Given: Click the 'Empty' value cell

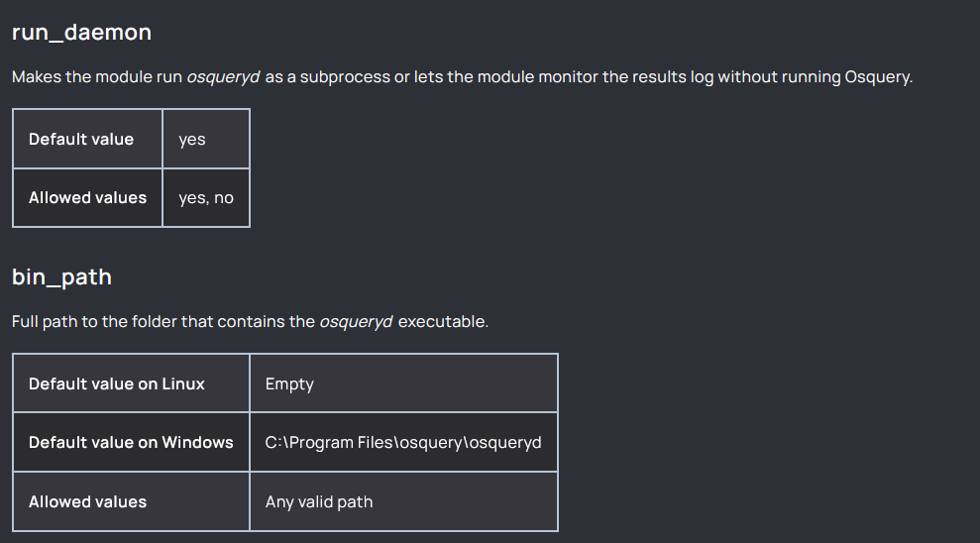Looking at the screenshot, I should [403, 383].
